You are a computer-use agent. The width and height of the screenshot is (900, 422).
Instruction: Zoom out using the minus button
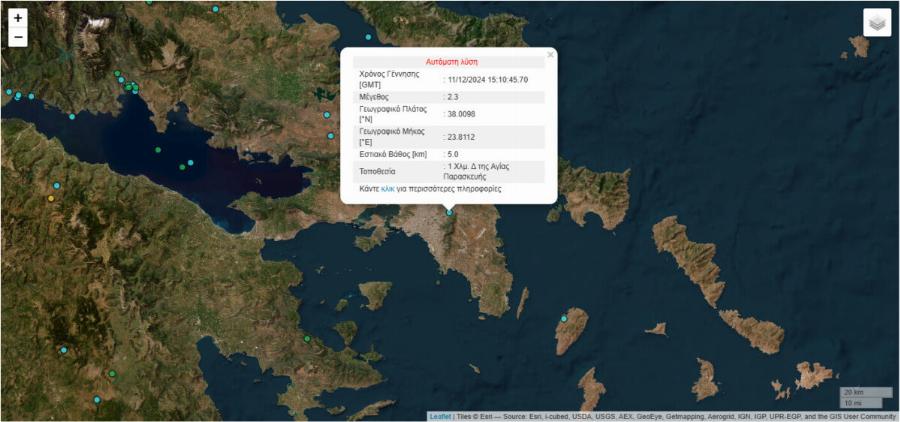[x=18, y=38]
